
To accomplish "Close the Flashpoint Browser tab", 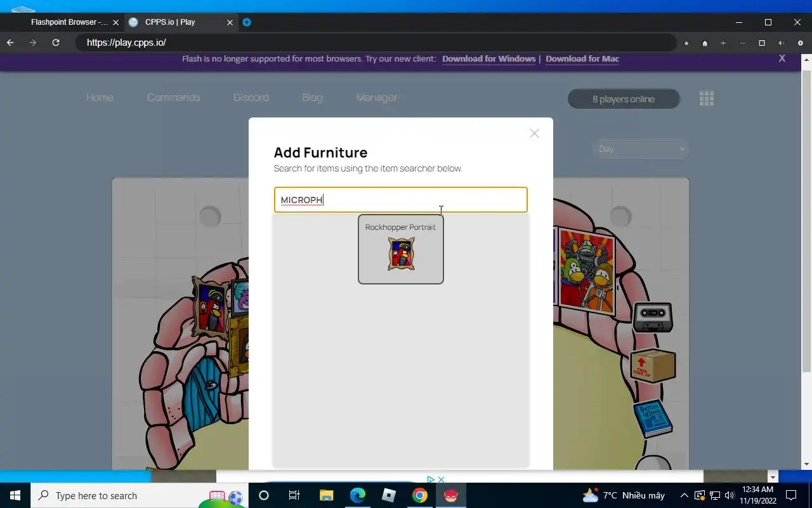I will click(x=115, y=22).
